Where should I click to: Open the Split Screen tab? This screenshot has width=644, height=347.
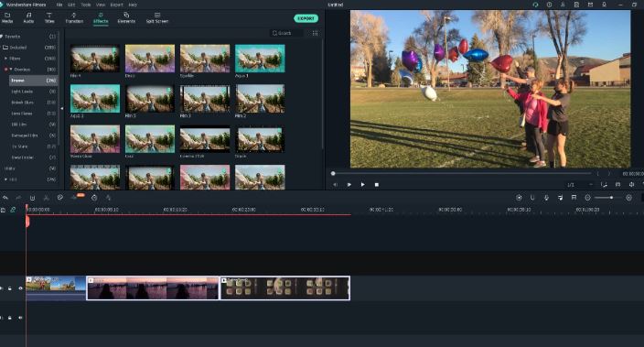click(157, 17)
